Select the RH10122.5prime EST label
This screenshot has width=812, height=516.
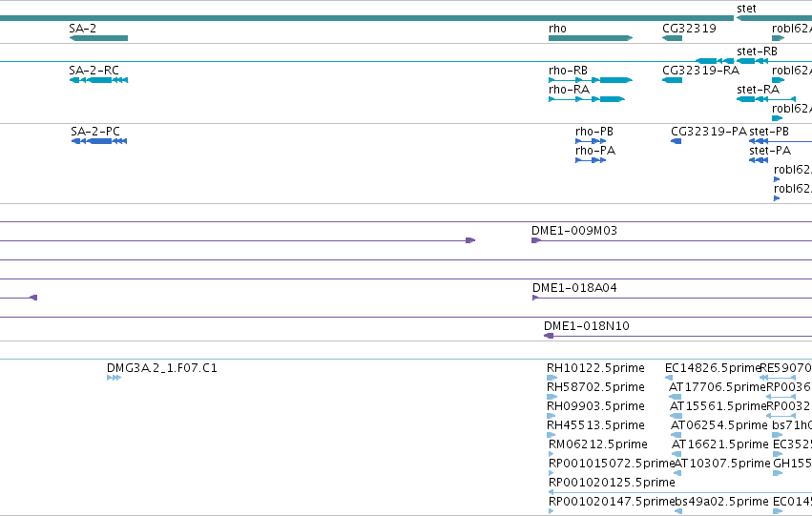[595, 368]
